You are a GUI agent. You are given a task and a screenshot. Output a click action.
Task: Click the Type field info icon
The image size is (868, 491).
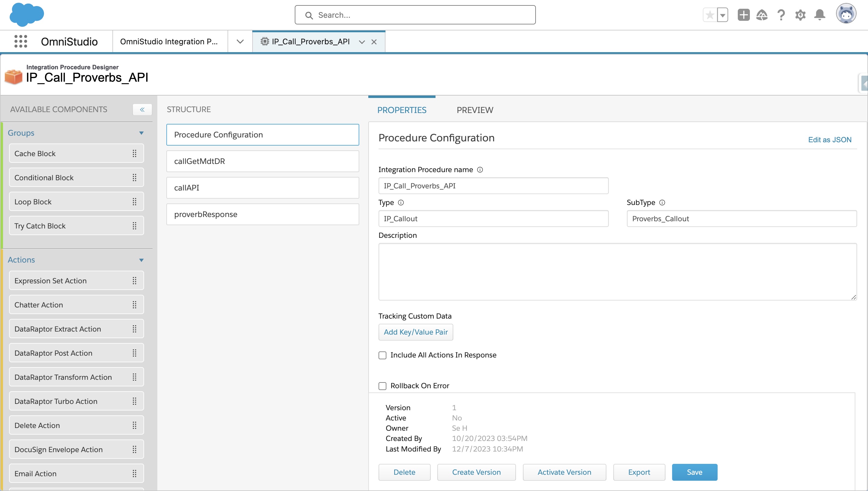pos(401,202)
